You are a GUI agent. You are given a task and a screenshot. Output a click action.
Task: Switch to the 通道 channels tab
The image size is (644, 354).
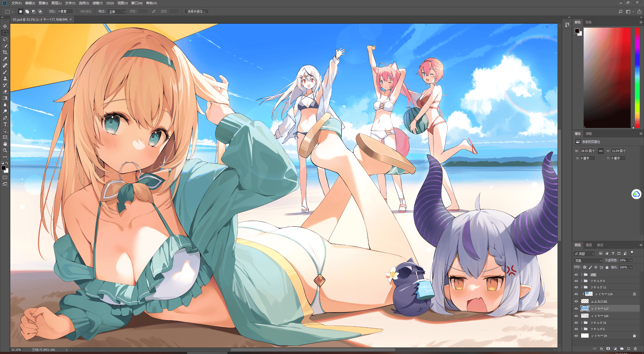pyautogui.click(x=589, y=245)
